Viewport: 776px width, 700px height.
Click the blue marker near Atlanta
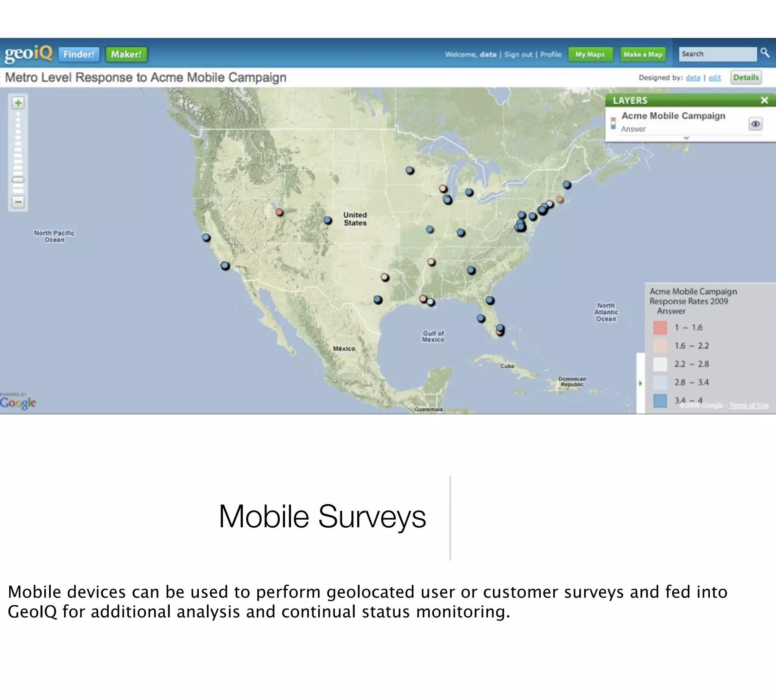click(471, 270)
